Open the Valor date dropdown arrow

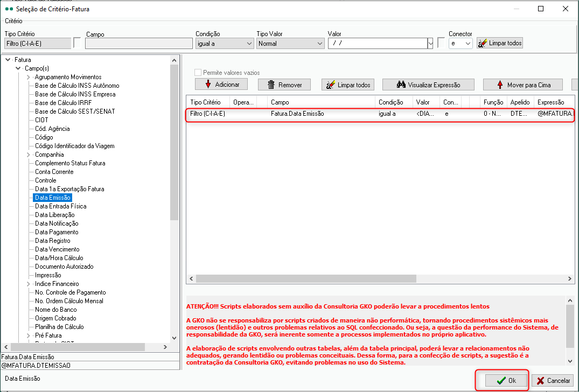(430, 44)
